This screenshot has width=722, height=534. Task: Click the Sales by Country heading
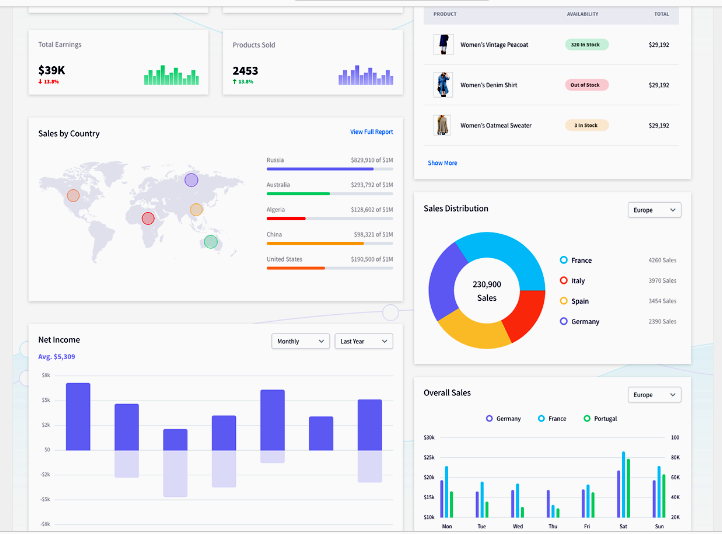69,134
